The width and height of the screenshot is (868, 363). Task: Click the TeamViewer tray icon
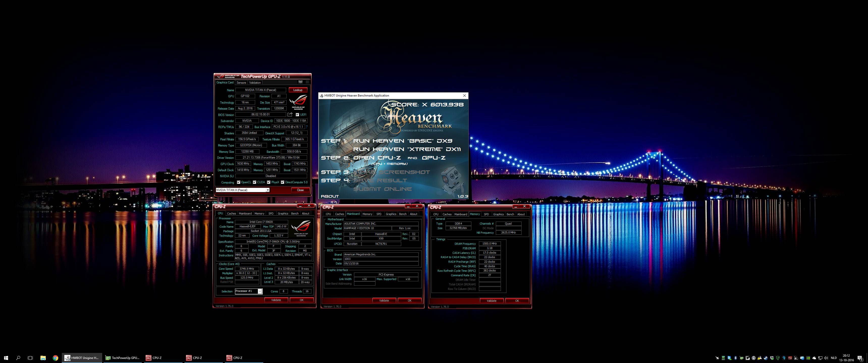729,358
